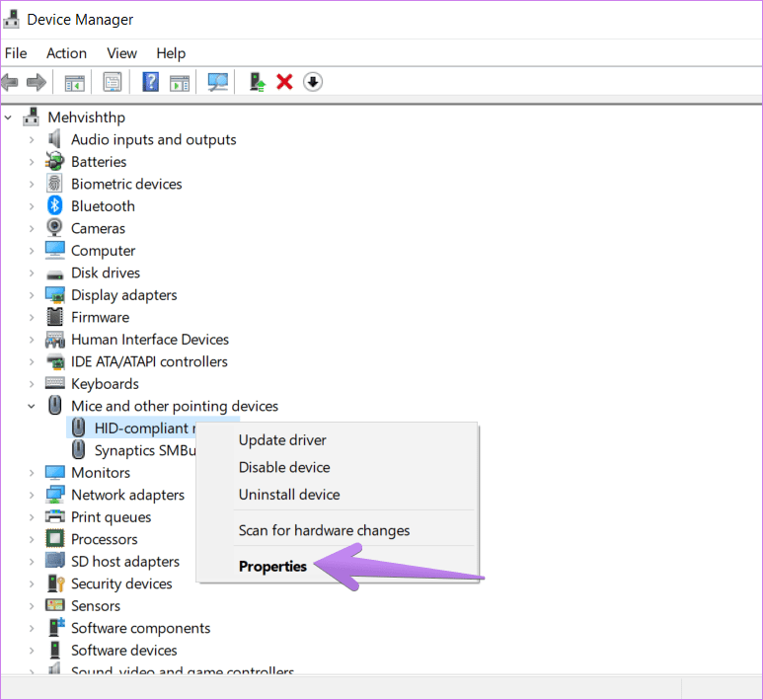Select the Security devices label
This screenshot has height=700, width=763.
[x=121, y=583]
